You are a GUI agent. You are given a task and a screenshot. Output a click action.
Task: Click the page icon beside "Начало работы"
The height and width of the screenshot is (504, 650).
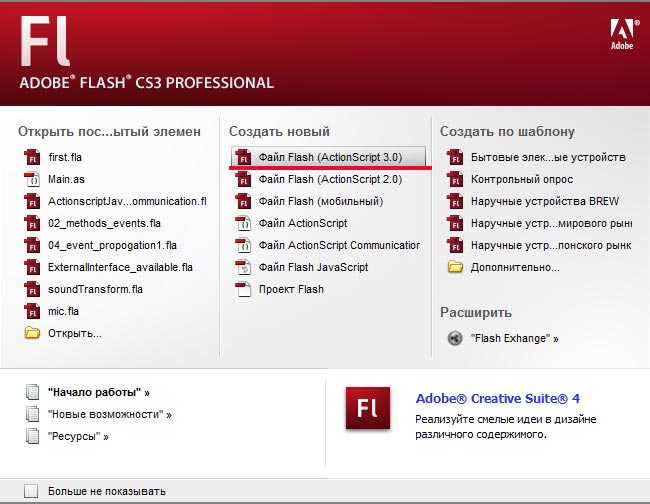(x=32, y=392)
